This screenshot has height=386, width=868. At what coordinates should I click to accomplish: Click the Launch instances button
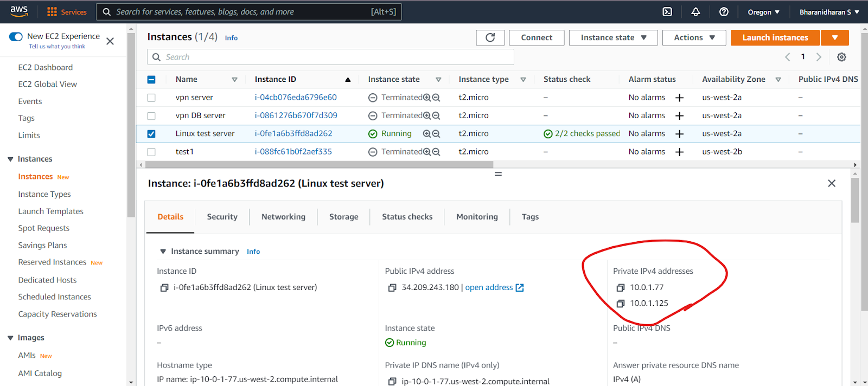(x=775, y=37)
